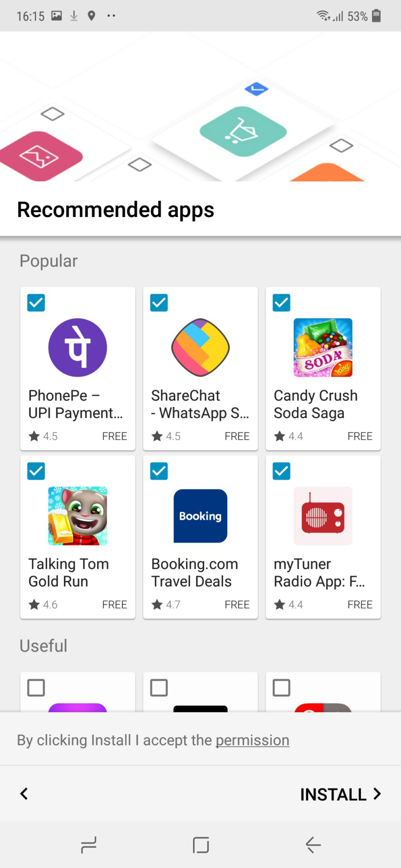Open the permission link

pos(252,741)
